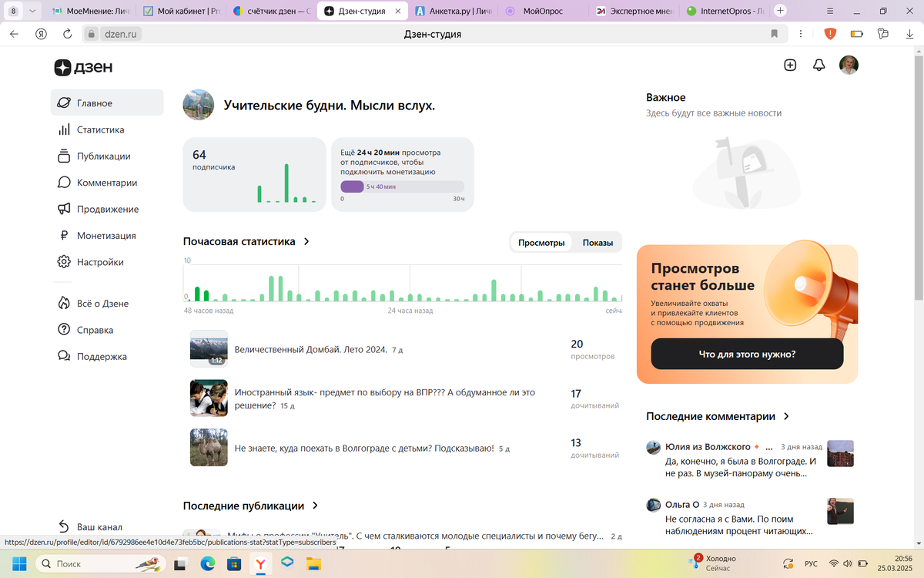Click browser back arrow
The image size is (924, 578).
pyautogui.click(x=15, y=34)
